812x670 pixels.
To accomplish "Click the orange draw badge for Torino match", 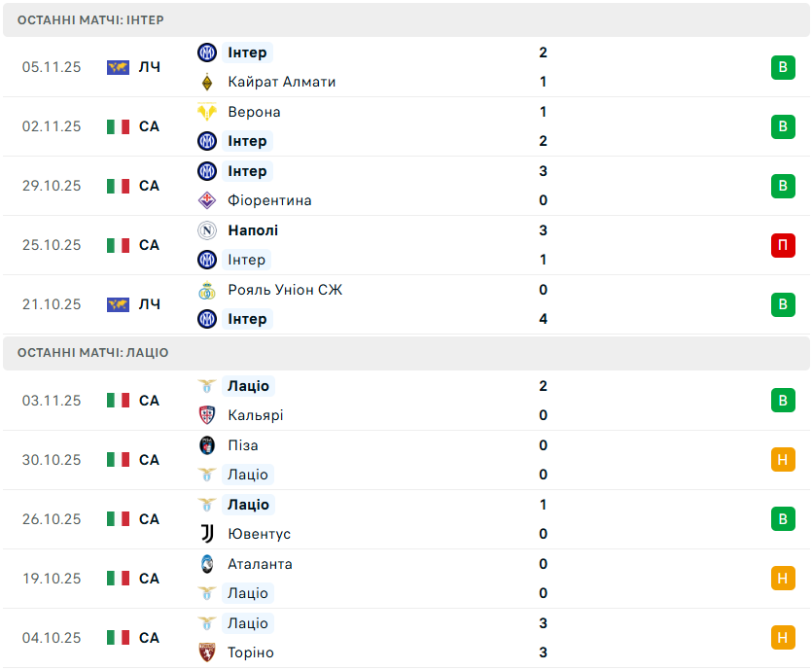I will pyautogui.click(x=783, y=638).
